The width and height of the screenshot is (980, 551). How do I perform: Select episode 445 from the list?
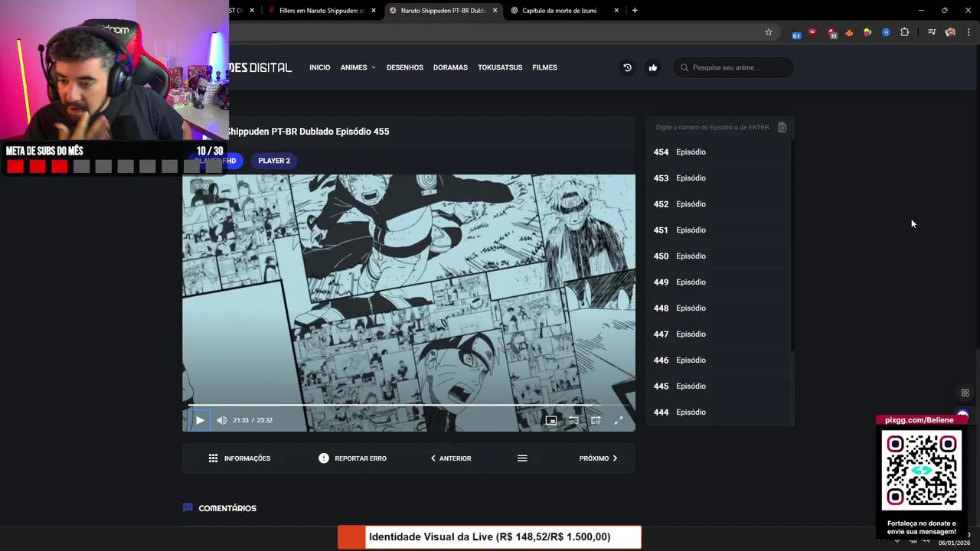click(718, 386)
